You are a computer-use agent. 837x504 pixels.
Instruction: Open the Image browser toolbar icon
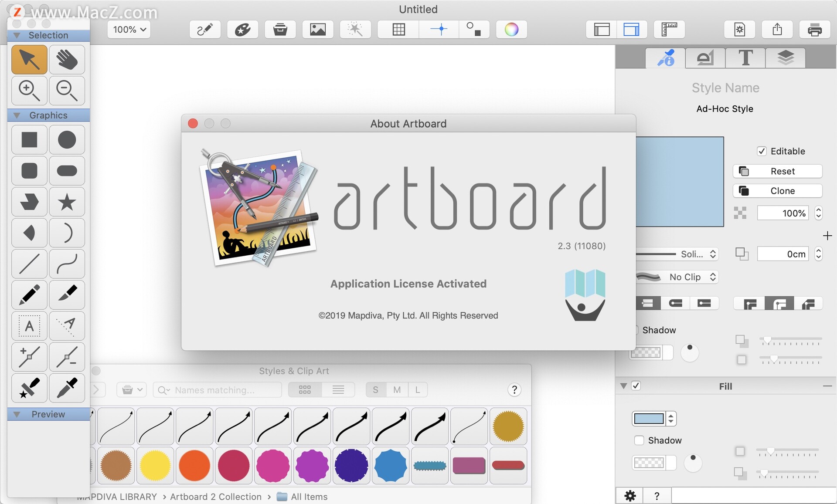tap(318, 30)
